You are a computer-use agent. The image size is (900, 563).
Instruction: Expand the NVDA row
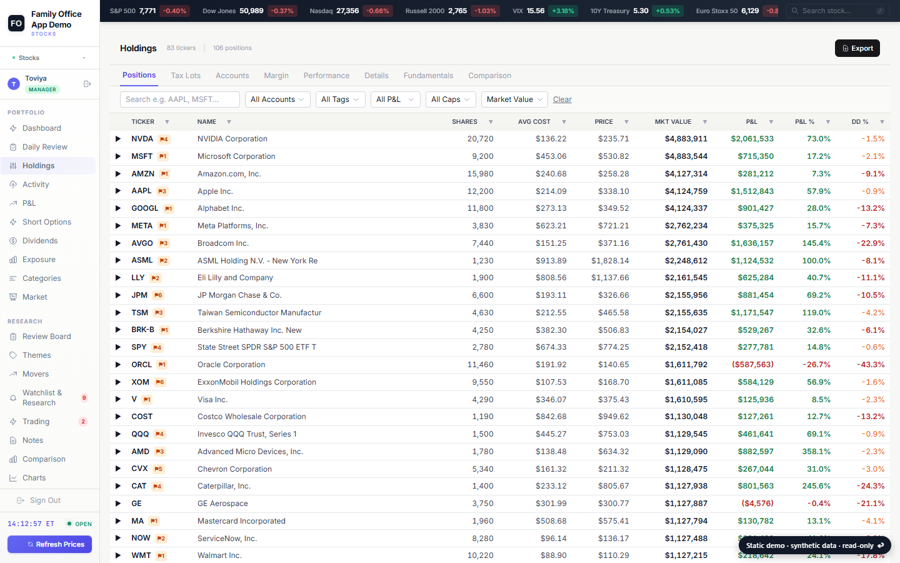click(118, 139)
